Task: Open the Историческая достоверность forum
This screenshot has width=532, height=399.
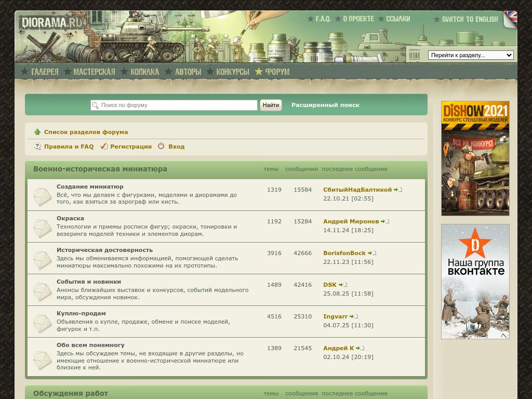Action: [x=104, y=250]
